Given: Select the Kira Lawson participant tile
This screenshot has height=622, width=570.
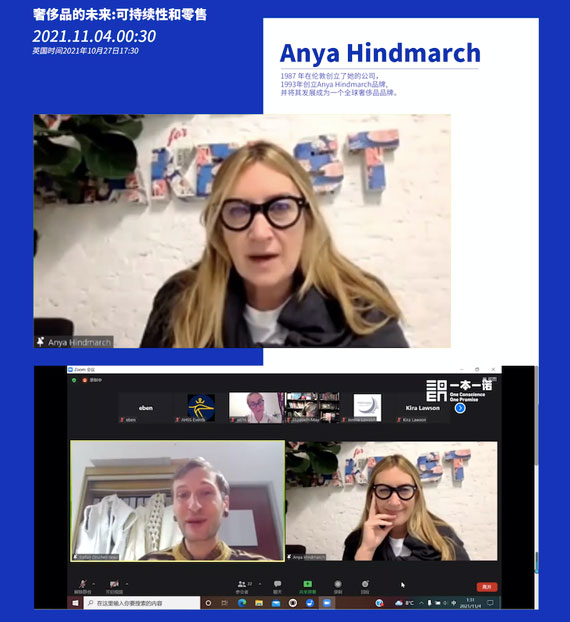Looking at the screenshot, I should click(x=422, y=408).
